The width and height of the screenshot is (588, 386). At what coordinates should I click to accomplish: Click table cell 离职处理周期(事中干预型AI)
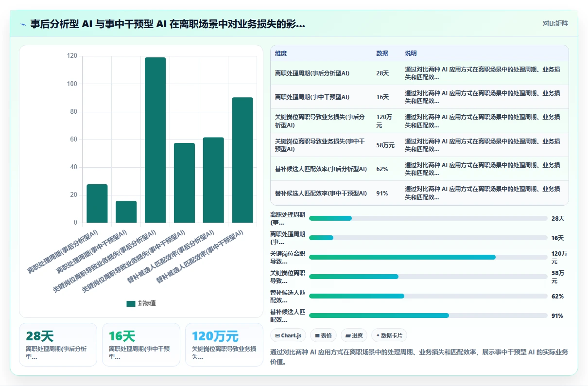(312, 97)
